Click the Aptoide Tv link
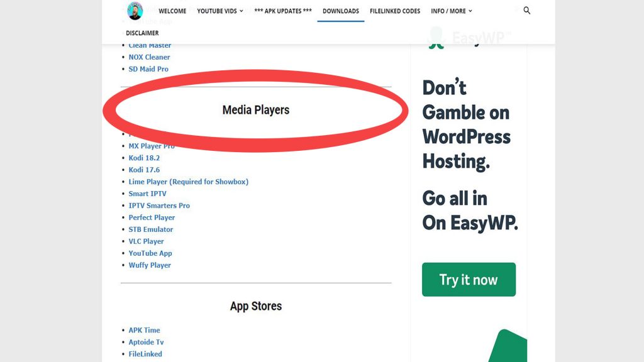 pyautogui.click(x=146, y=342)
